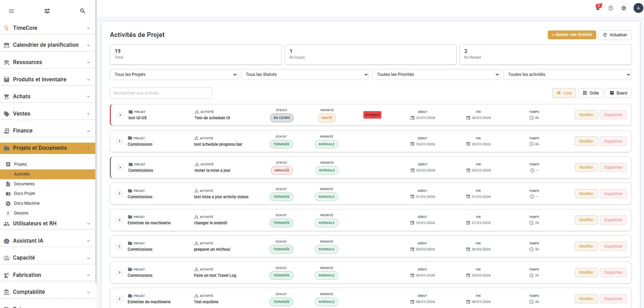Open the Toutes les Priorités dropdown
The image size is (644, 308).
436,75
